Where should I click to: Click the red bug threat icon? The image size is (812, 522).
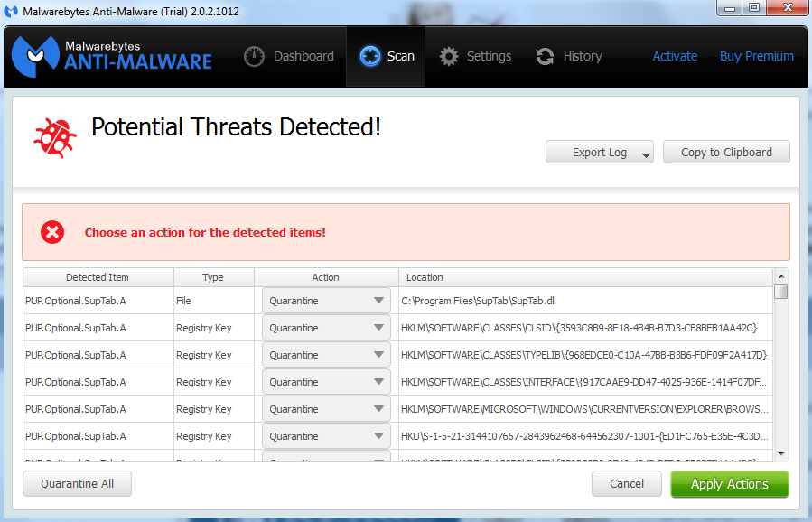point(55,137)
